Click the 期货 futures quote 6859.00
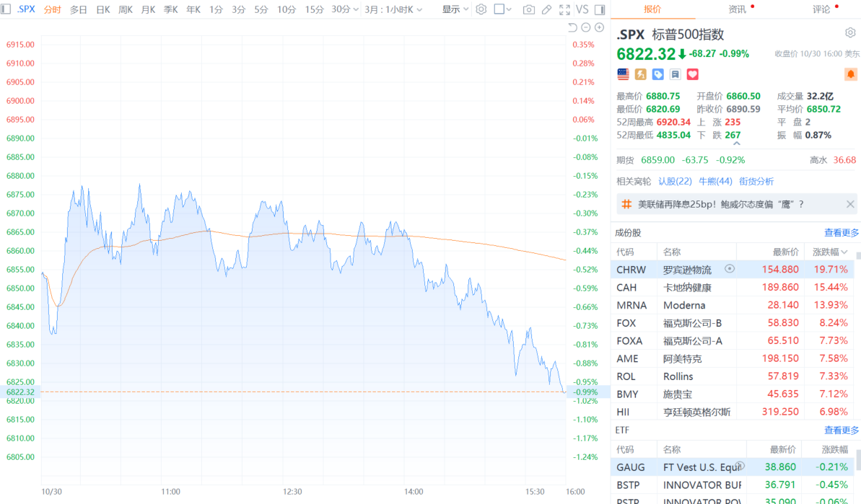 click(x=657, y=159)
